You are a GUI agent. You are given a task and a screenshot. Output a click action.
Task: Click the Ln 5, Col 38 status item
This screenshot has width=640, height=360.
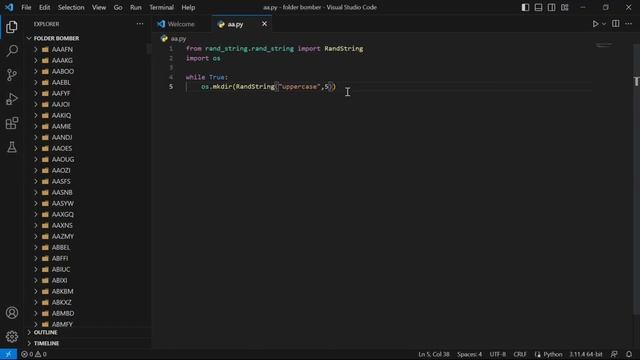click(433, 354)
